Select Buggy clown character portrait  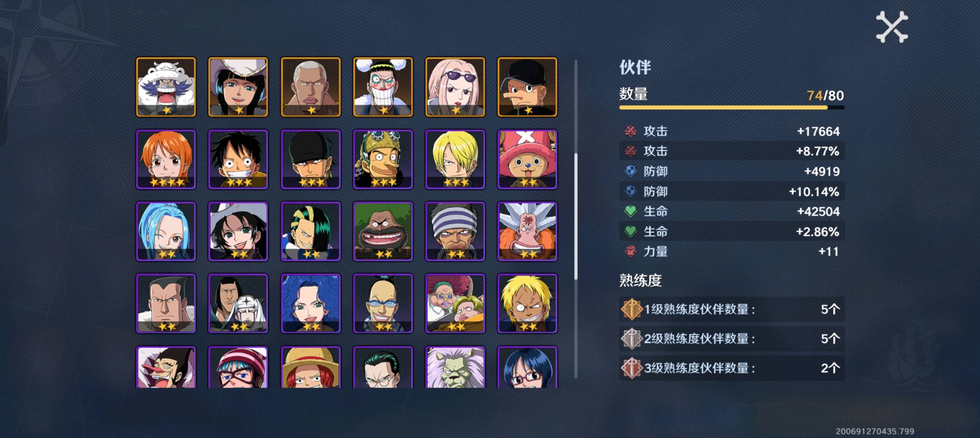[383, 87]
